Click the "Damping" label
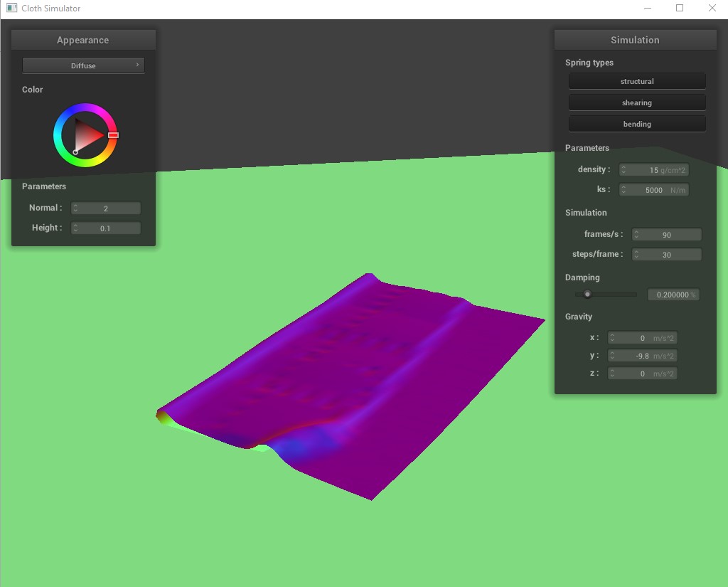Image resolution: width=728 pixels, height=587 pixels. [582, 277]
